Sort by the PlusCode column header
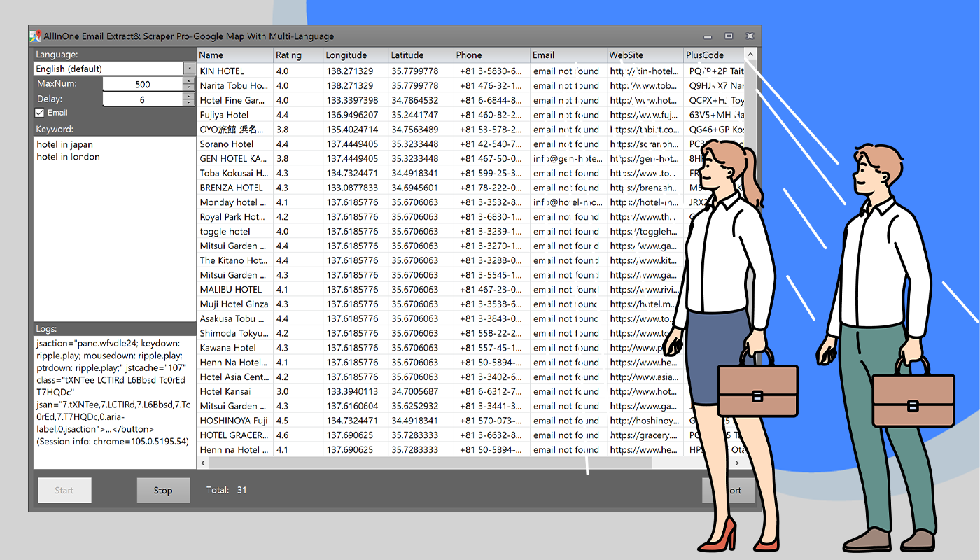980x560 pixels. tap(714, 55)
